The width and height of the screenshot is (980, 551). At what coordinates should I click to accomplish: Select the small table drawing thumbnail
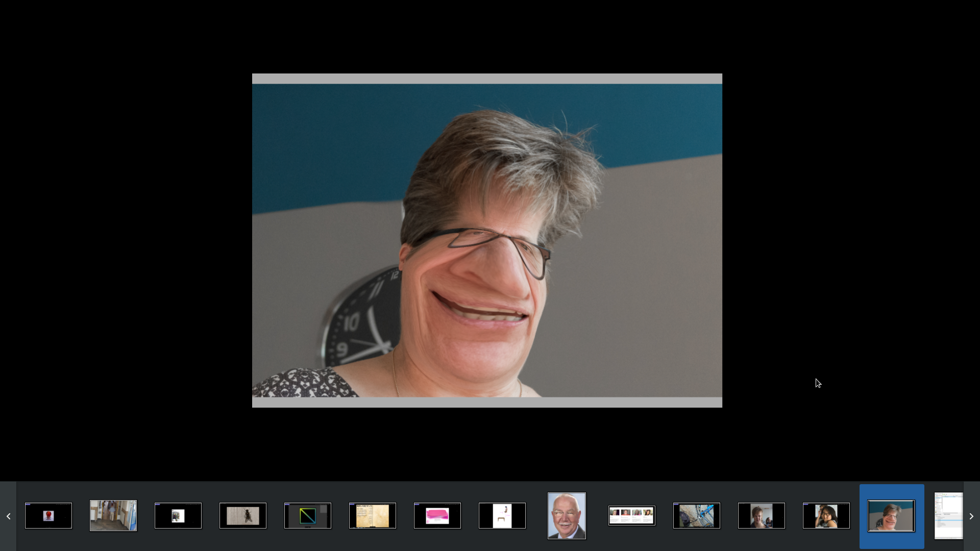pos(502,516)
